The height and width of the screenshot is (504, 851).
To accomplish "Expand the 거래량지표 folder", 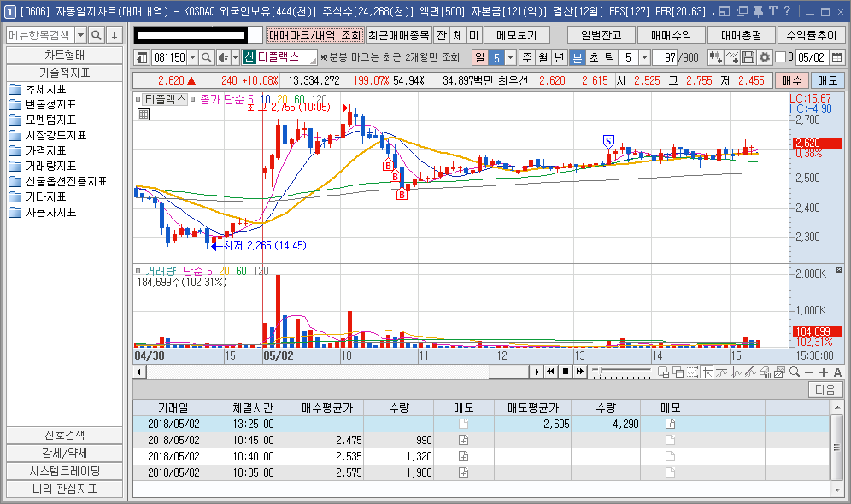I will click(43, 166).
